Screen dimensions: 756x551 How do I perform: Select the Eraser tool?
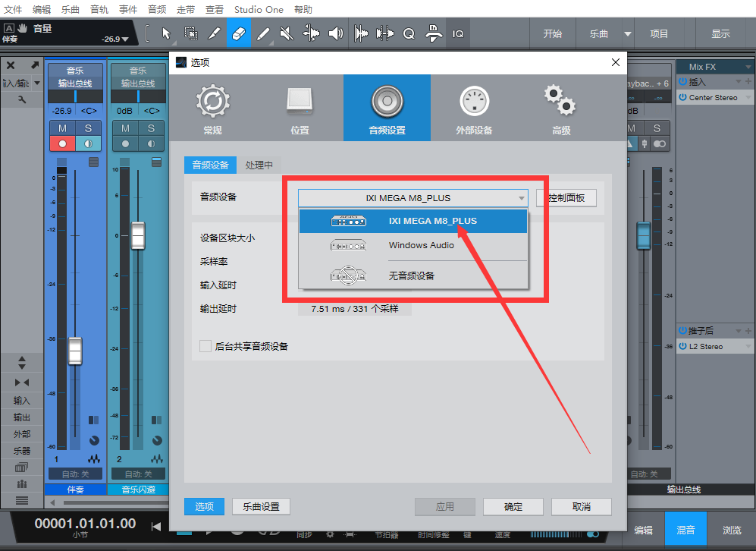click(237, 33)
